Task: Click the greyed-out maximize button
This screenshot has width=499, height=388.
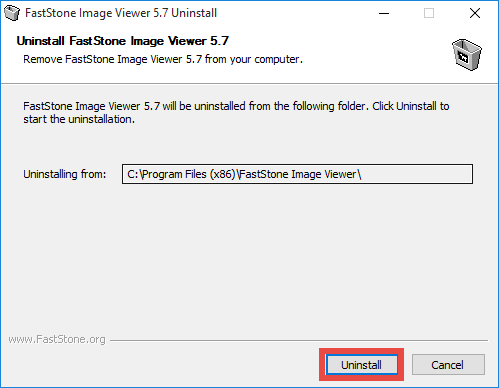Action: pyautogui.click(x=429, y=13)
